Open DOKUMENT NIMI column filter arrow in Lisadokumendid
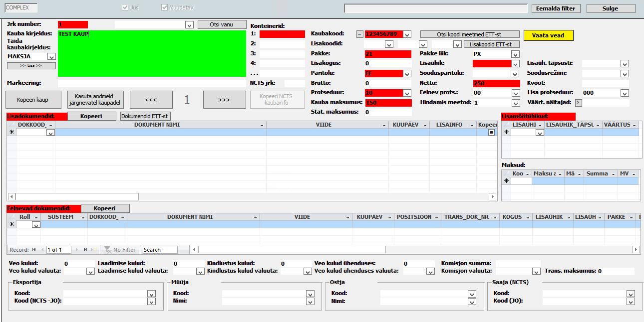This screenshot has height=322, width=644. [263, 125]
